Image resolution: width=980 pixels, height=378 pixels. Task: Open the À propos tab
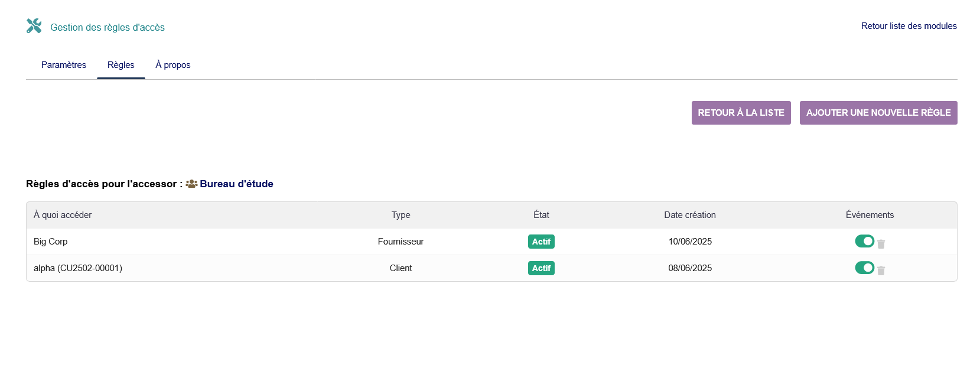pos(172,65)
